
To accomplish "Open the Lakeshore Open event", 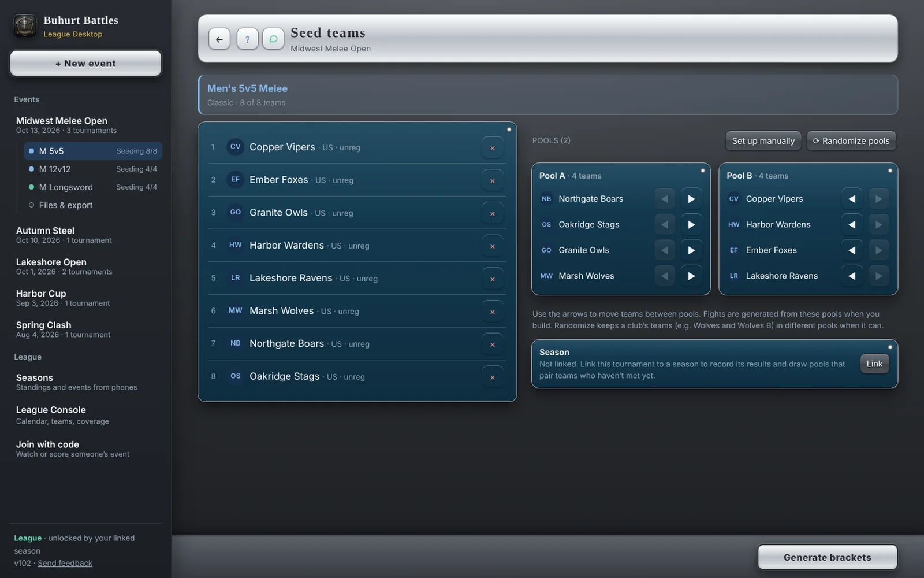I will coord(87,266).
